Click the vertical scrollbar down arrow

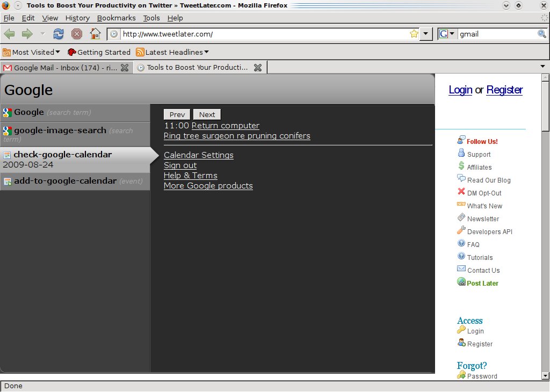pos(545,376)
